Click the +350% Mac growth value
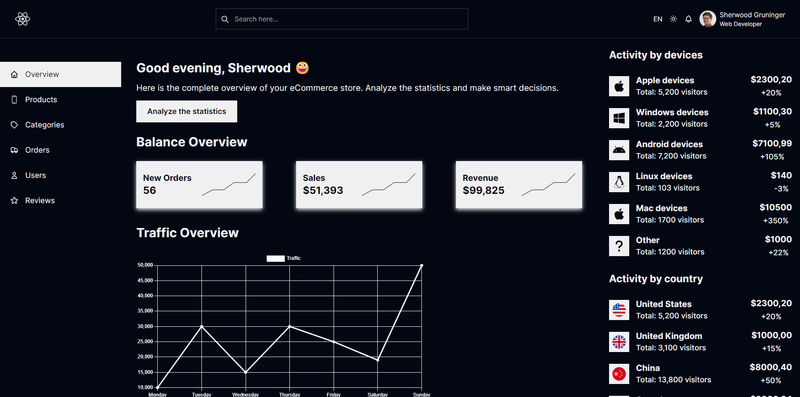 776,221
